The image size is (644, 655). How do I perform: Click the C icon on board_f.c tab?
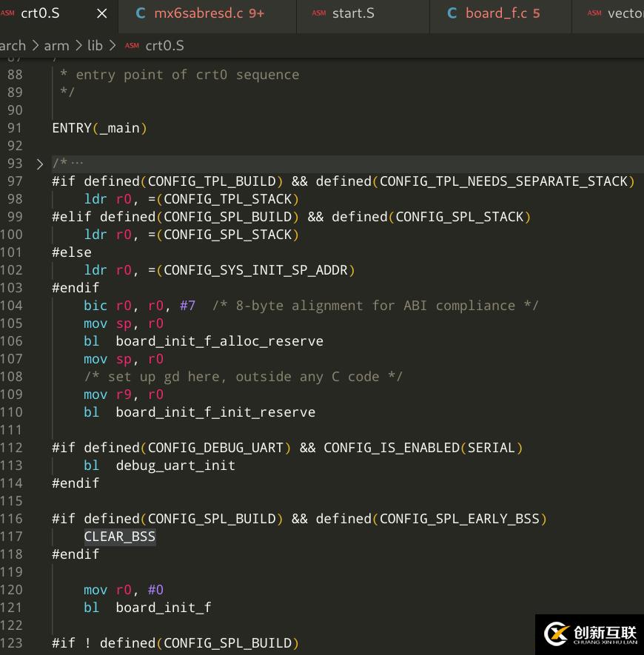coord(452,13)
